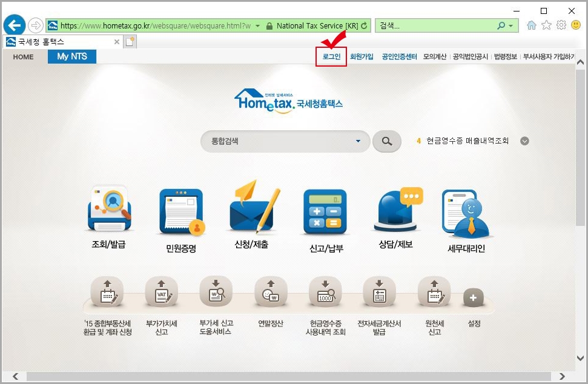Click the browser home icon
This screenshot has height=384, width=588.
pyautogui.click(x=531, y=25)
